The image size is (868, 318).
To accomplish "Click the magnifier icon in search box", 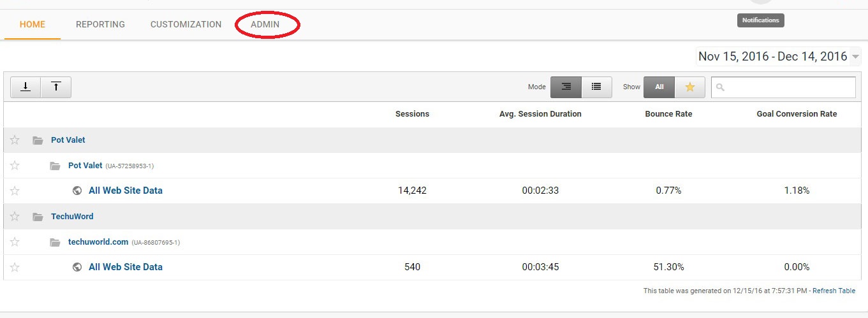I will 721,87.
